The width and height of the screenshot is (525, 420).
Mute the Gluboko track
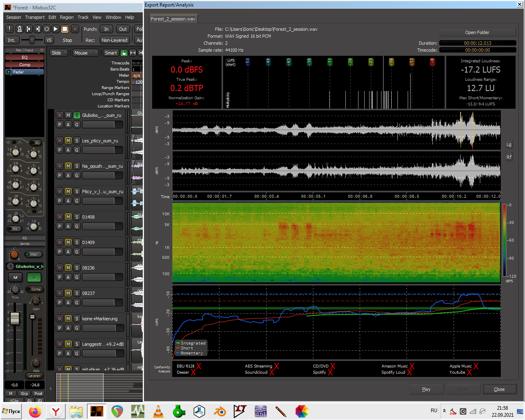[68, 115]
